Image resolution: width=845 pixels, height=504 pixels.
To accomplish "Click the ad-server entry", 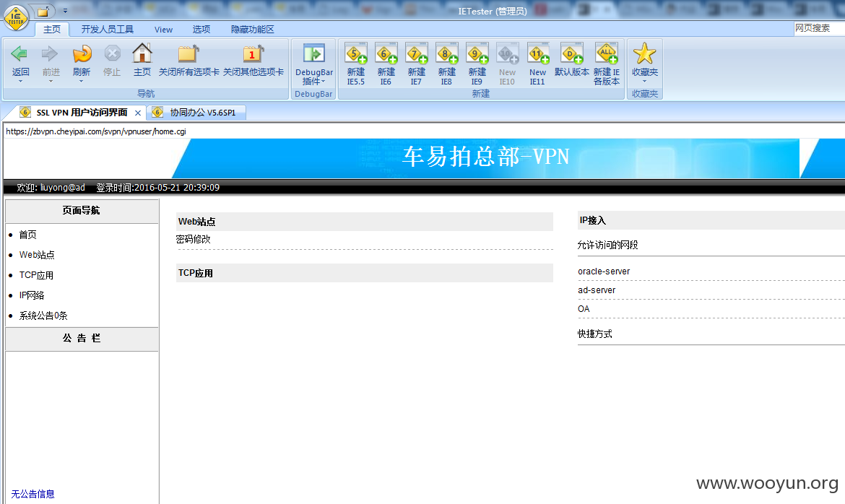I will [597, 290].
